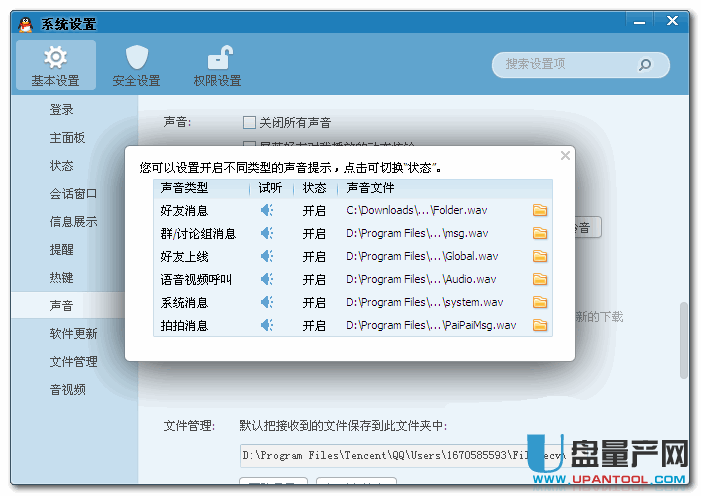701x496 pixels.
Task: Select the 语音视频呼叫 row label
Action: coord(196,280)
